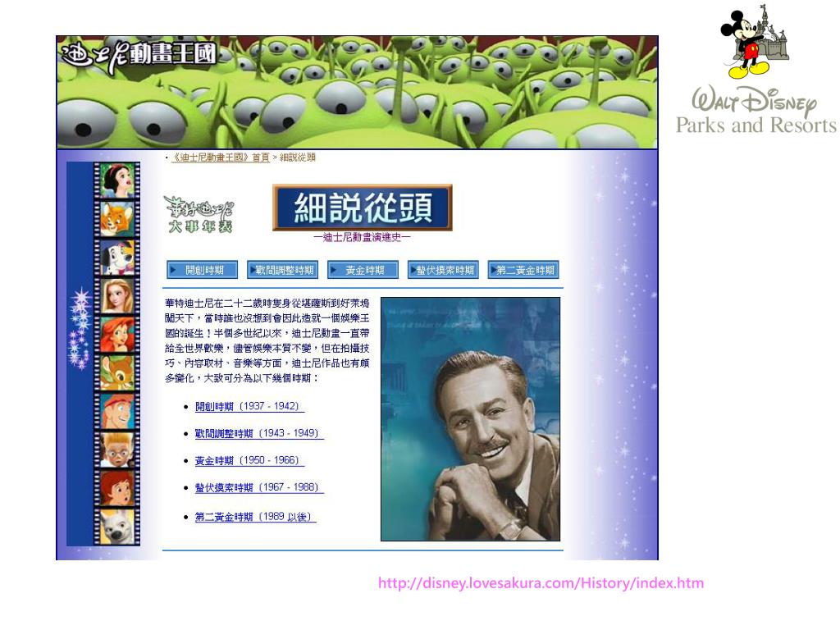Click the Walt Disney Parks and Resorts text
The width and height of the screenshot is (840, 630).
(x=756, y=111)
